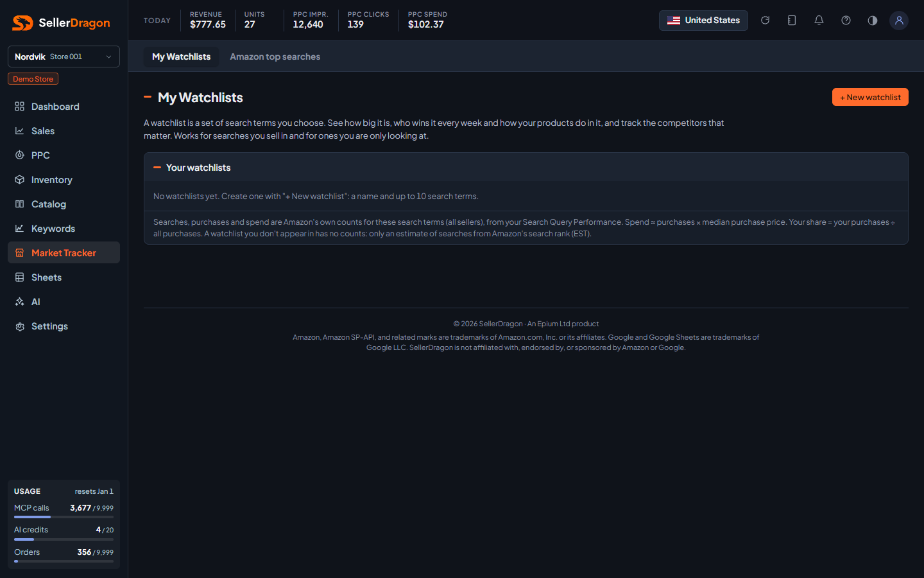
Task: Click the Catalog book icon
Action: tap(20, 204)
